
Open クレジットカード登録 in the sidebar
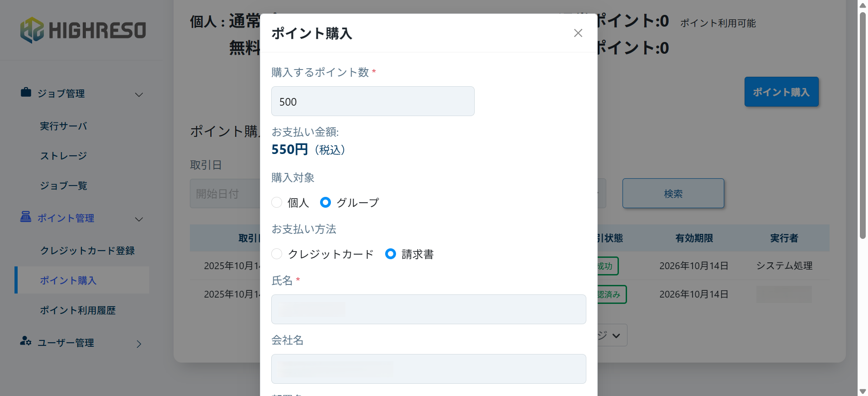coord(87,251)
